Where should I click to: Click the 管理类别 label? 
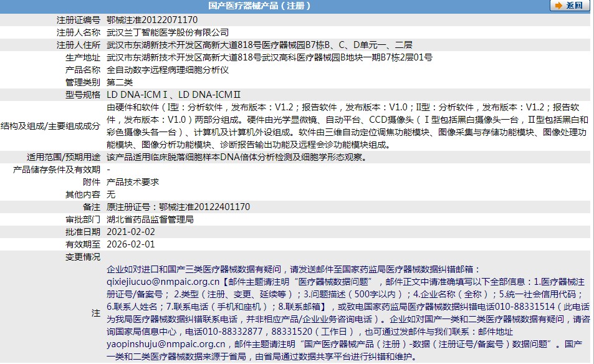[82, 82]
